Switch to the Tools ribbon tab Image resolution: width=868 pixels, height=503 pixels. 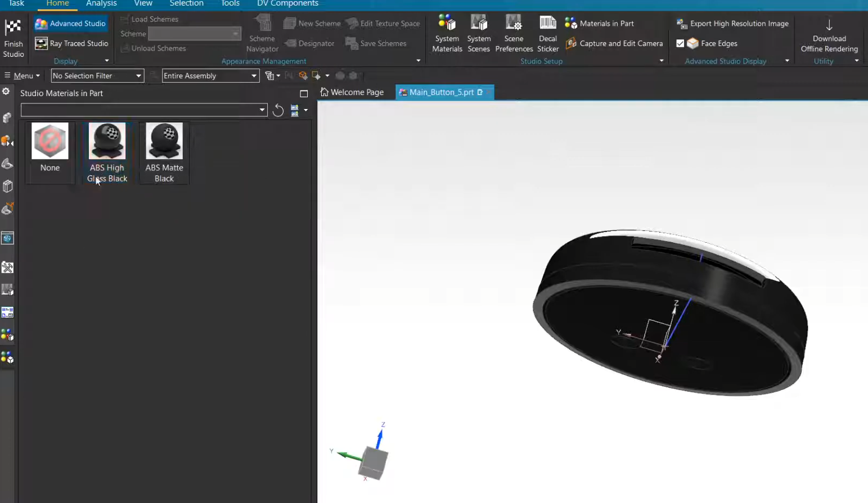pos(230,3)
